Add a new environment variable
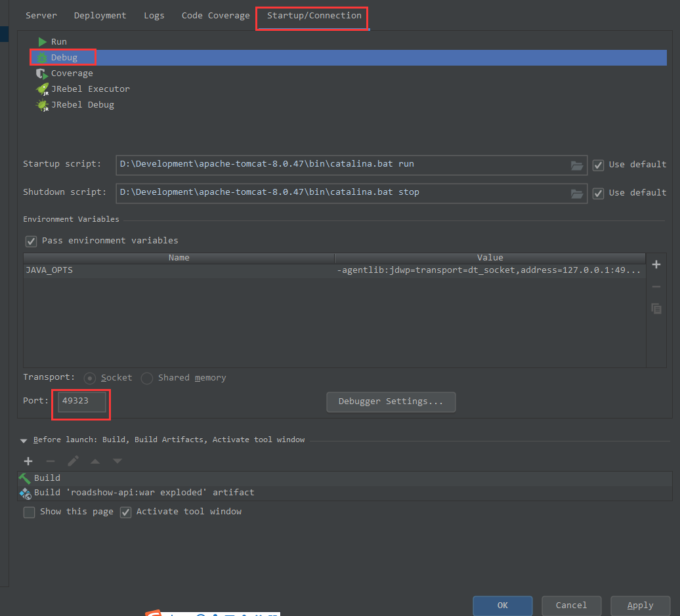 [656, 264]
